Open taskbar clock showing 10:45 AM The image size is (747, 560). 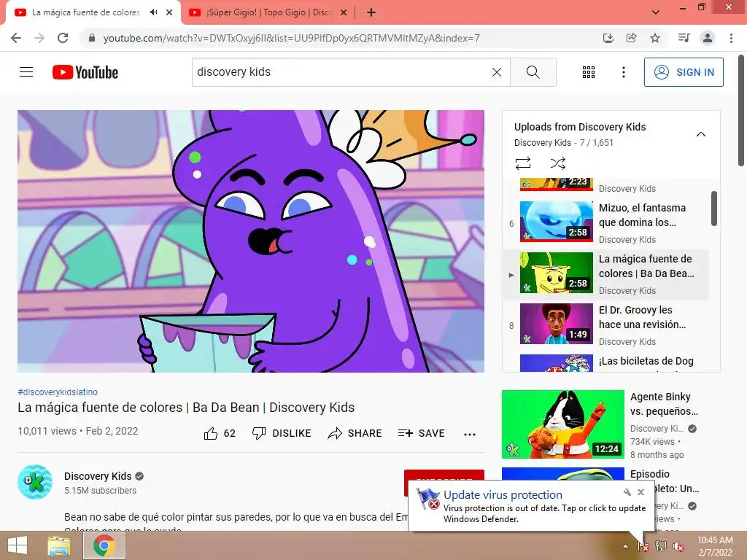pyautogui.click(x=715, y=546)
